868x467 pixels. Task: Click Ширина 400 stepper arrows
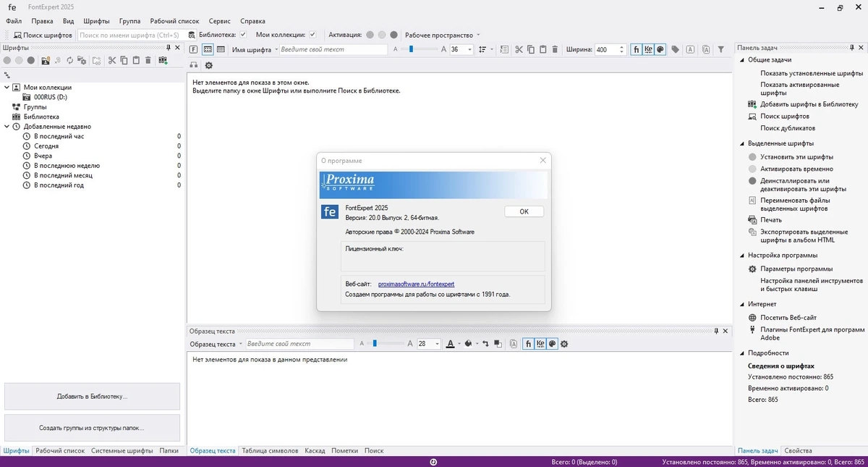coord(621,49)
